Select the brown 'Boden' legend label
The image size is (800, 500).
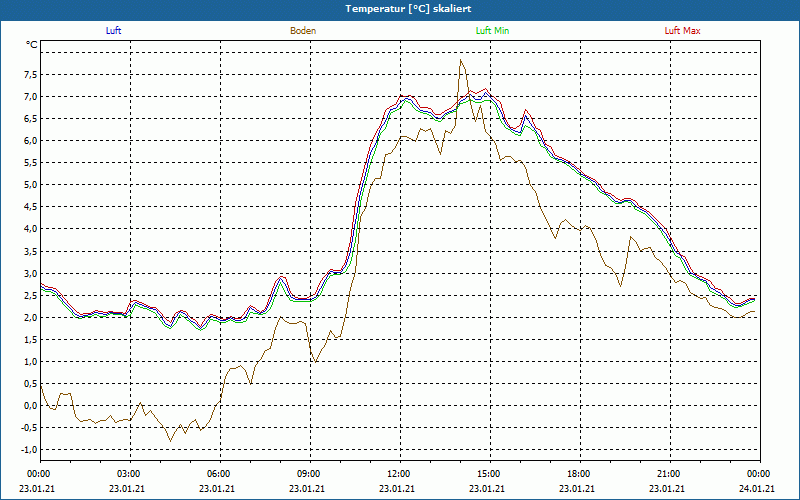click(x=303, y=31)
